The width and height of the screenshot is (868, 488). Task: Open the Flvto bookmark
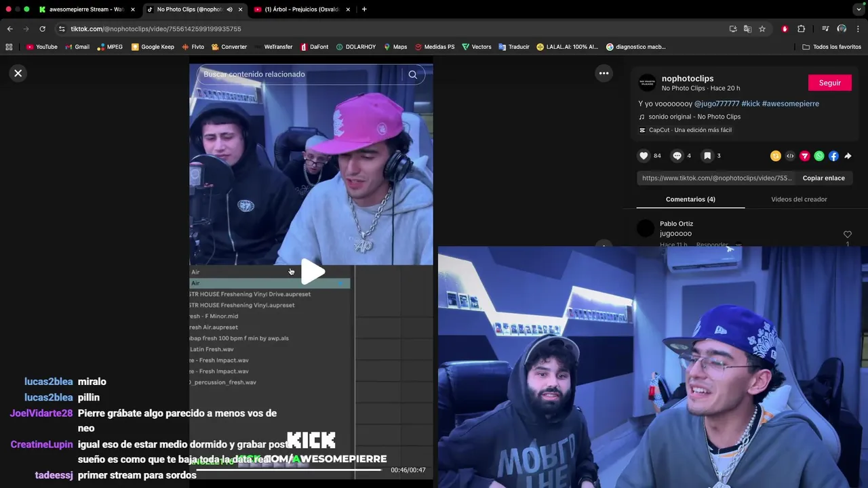pyautogui.click(x=193, y=47)
